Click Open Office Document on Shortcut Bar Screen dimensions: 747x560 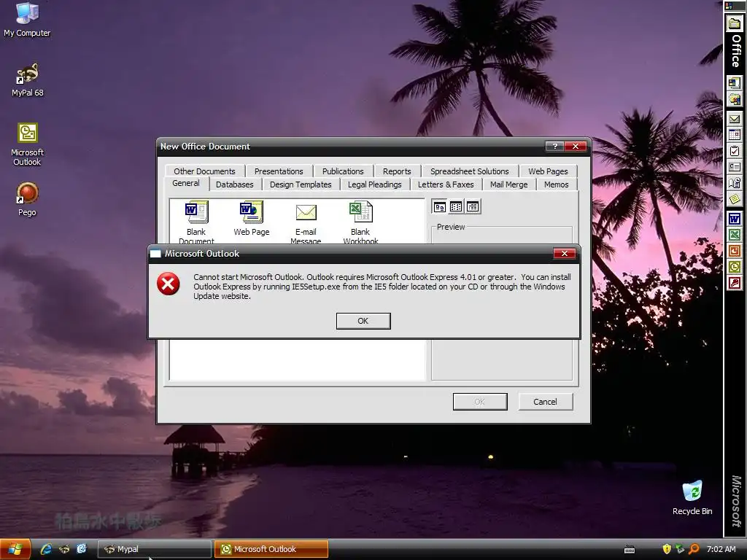(735, 99)
